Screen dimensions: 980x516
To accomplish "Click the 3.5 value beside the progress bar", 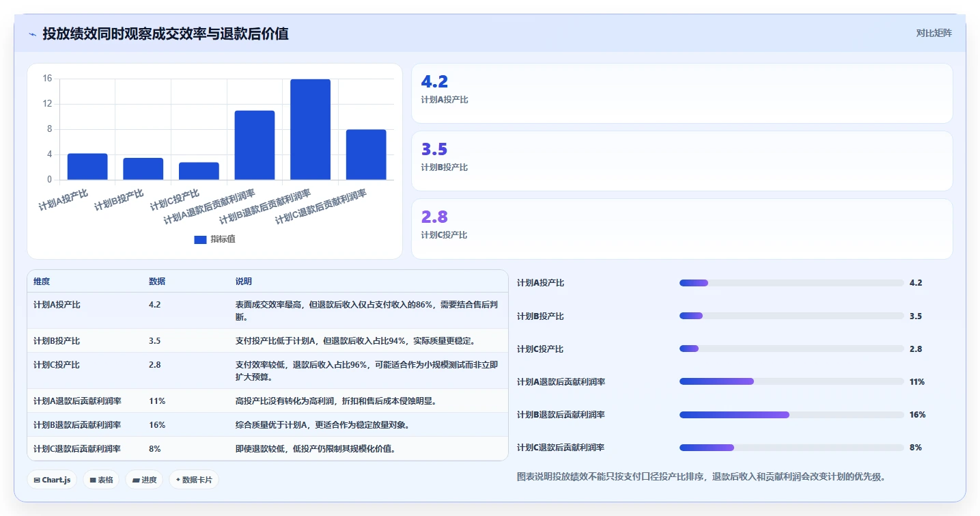I will pos(916,316).
